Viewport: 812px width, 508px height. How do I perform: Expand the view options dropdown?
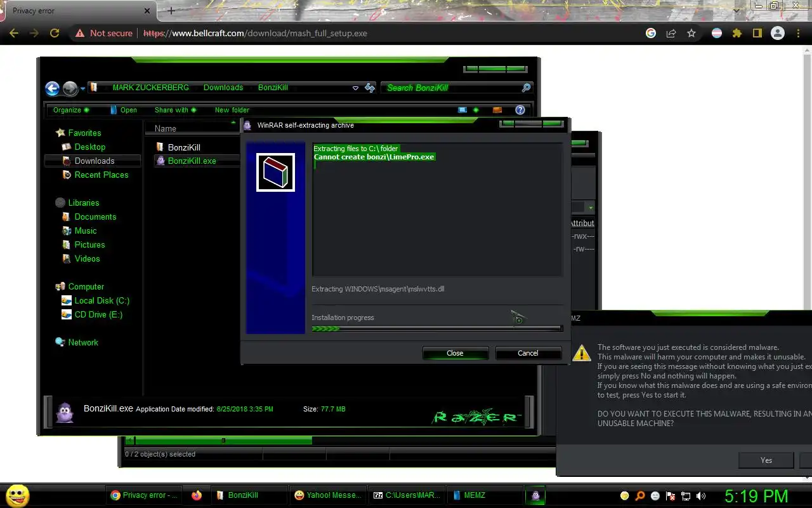(476, 110)
